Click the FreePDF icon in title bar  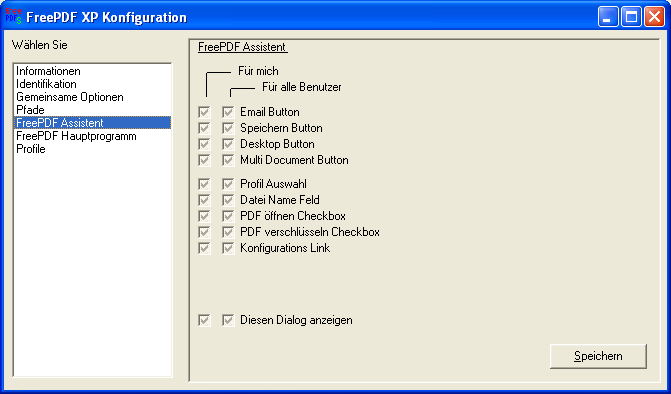(x=13, y=16)
